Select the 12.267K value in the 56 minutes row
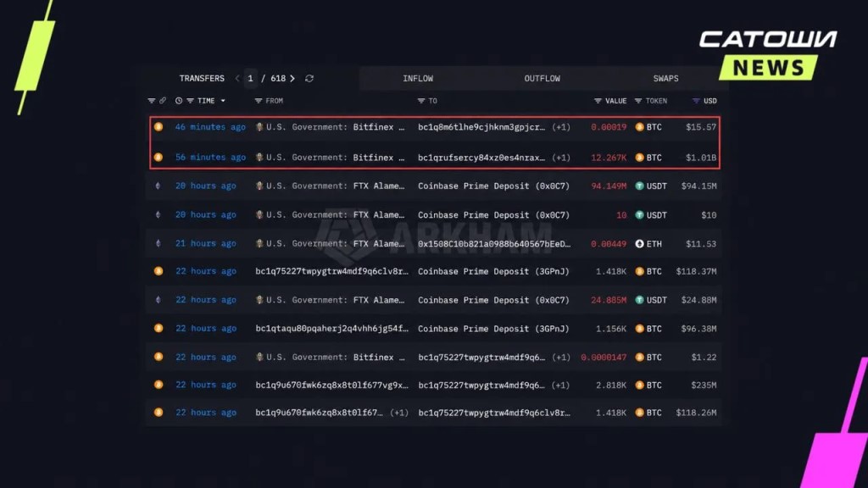 tap(609, 157)
